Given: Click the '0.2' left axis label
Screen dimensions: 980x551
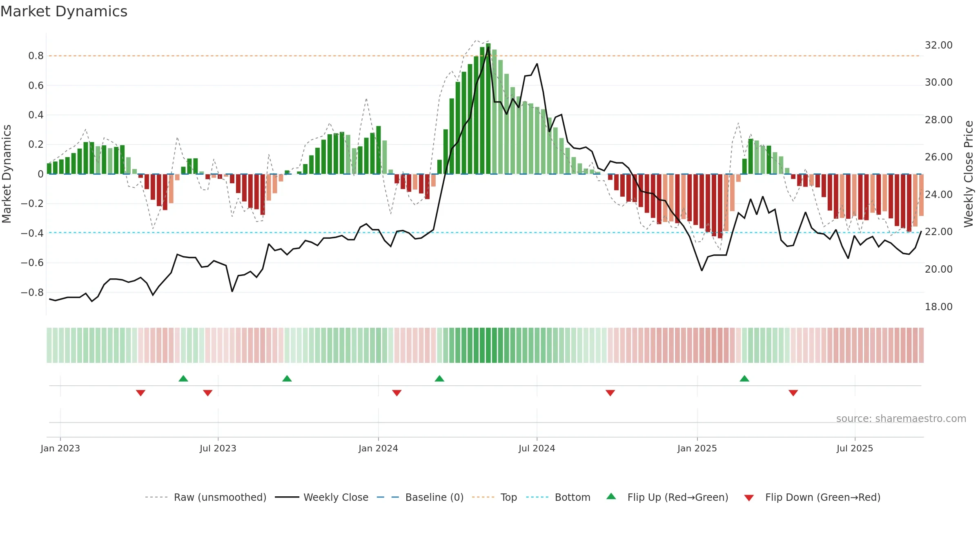Looking at the screenshot, I should click(36, 144).
